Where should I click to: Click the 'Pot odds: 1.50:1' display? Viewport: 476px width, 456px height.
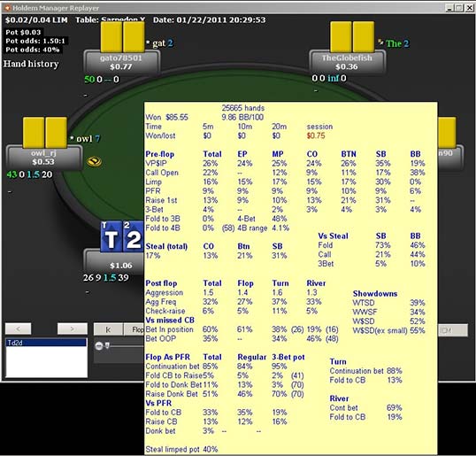pos(35,41)
